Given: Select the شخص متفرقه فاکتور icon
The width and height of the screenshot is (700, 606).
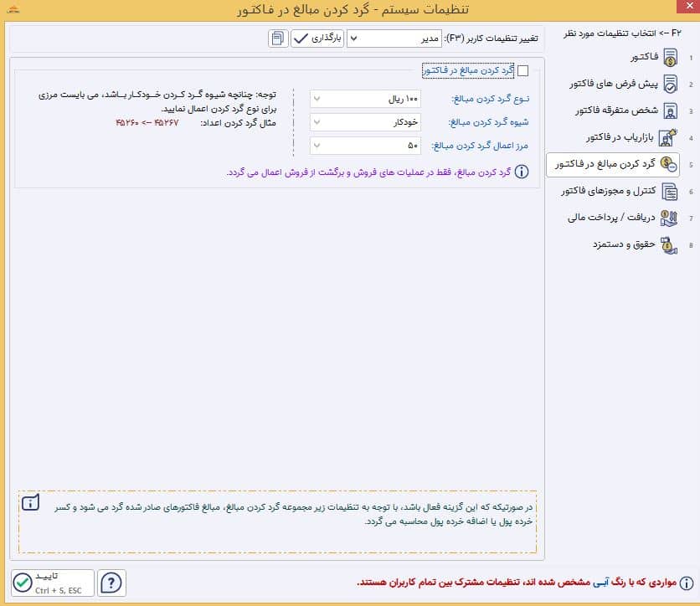Looking at the screenshot, I should (670, 110).
